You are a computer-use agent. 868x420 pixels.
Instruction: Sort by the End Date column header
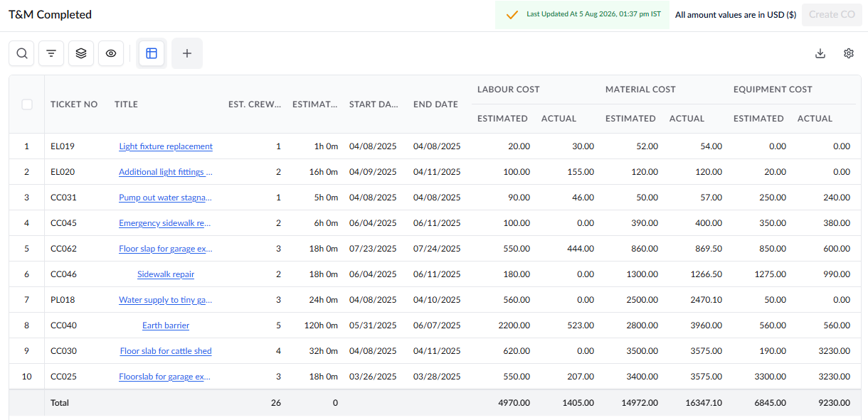pos(435,104)
